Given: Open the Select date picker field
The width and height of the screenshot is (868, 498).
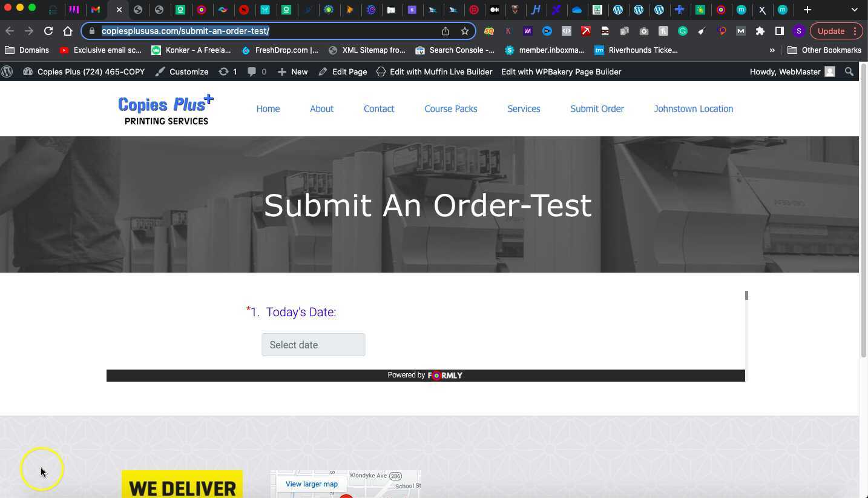Looking at the screenshot, I should [314, 345].
